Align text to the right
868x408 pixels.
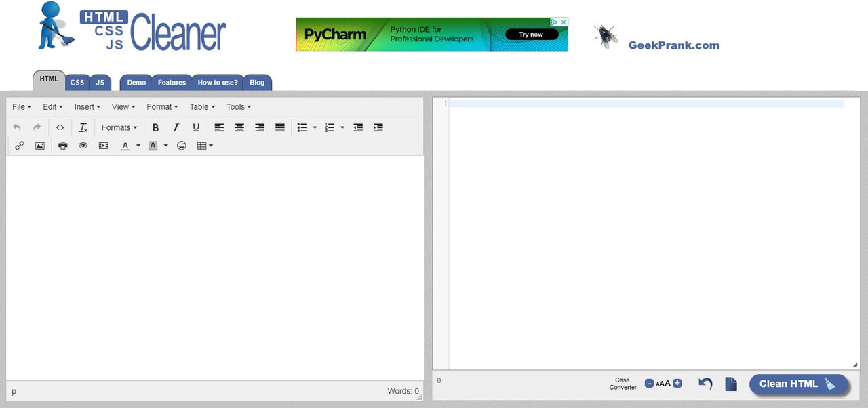pos(260,127)
